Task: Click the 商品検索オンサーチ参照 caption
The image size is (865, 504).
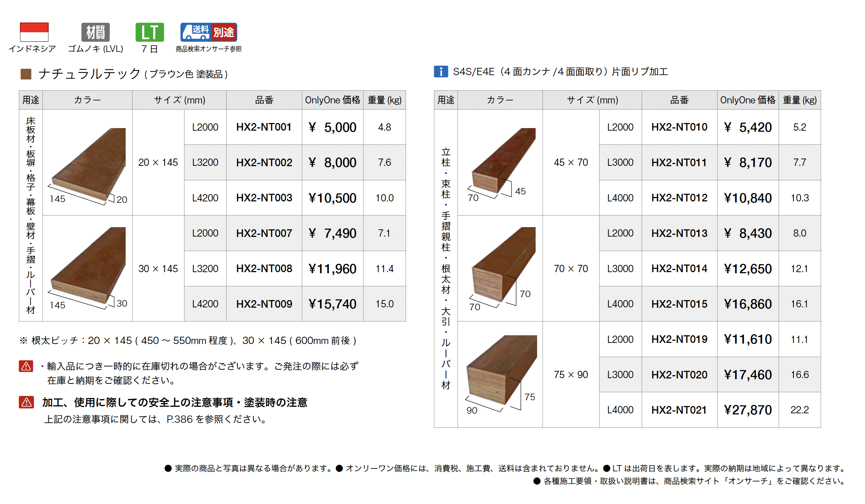Action: pyautogui.click(x=208, y=49)
